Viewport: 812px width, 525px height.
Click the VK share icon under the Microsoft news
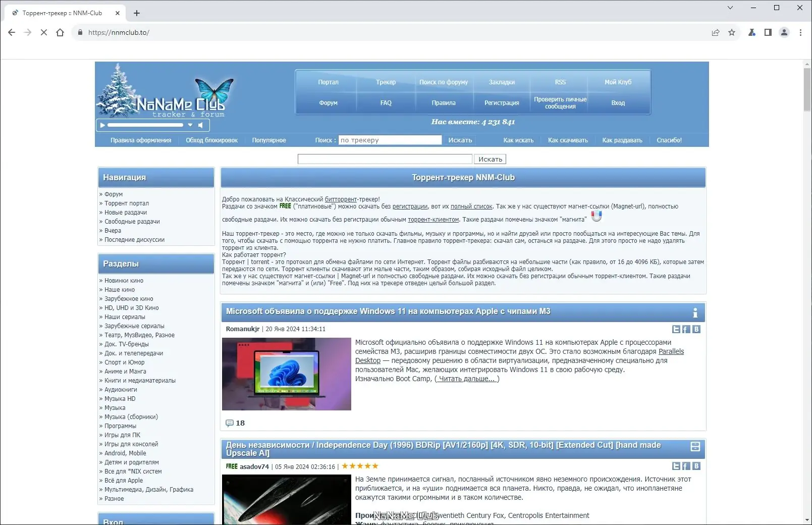(696, 329)
